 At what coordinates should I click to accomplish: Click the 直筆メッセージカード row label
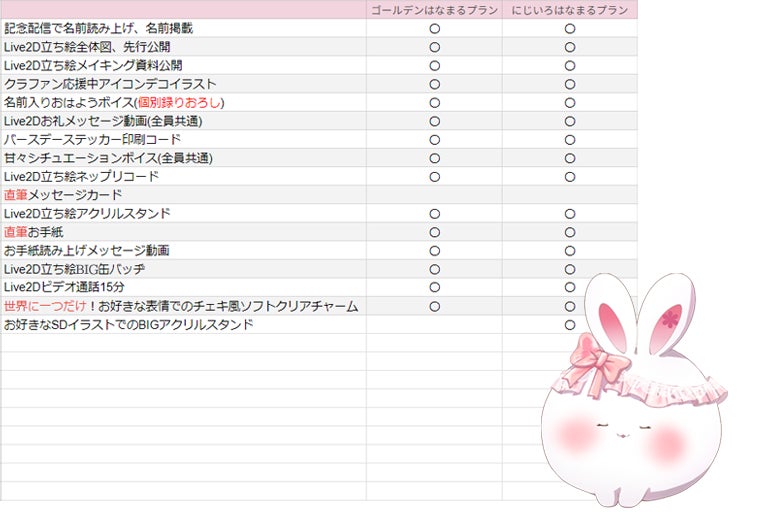[x=63, y=195]
